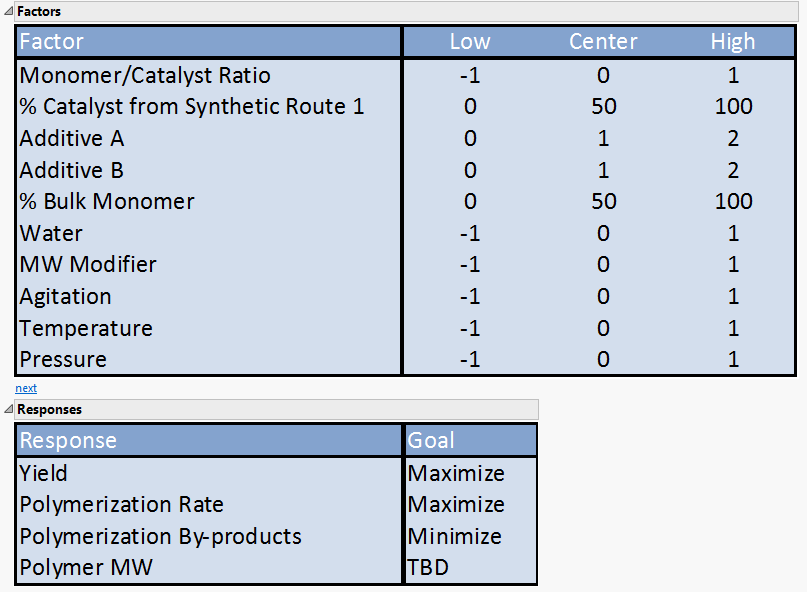Click the Factor column header
The height and width of the screenshot is (592, 807).
52,42
